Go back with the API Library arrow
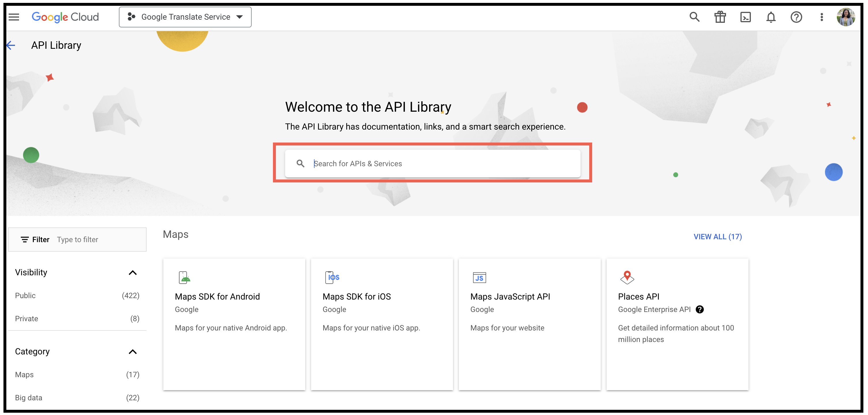This screenshot has height=415, width=868. 11,45
